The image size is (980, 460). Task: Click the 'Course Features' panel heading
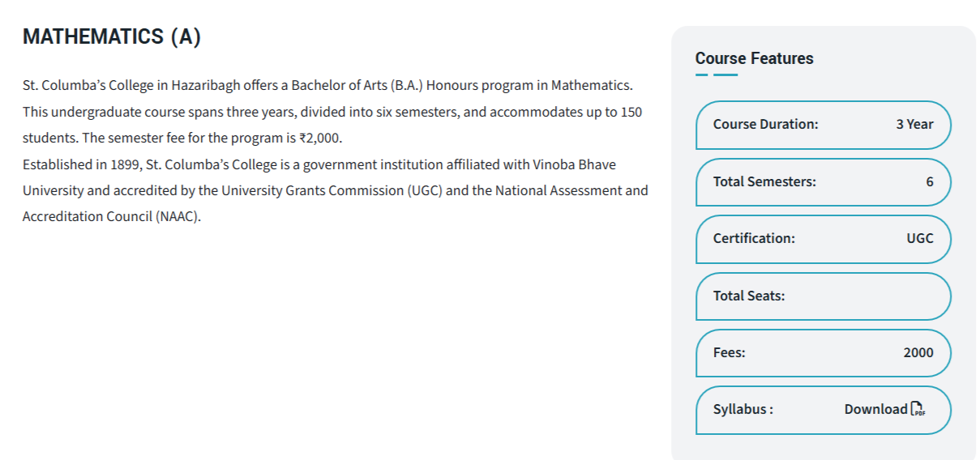754,58
